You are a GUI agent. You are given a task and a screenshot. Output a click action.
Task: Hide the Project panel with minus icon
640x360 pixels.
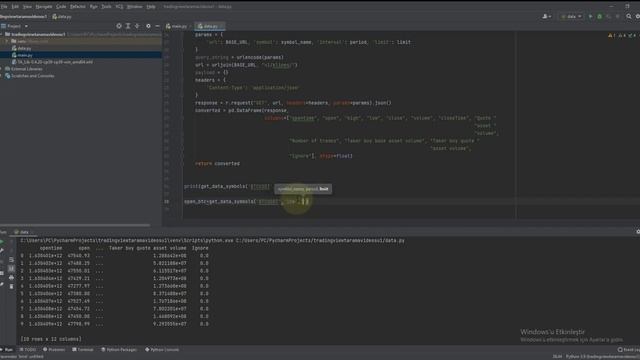pyautogui.click(x=157, y=26)
